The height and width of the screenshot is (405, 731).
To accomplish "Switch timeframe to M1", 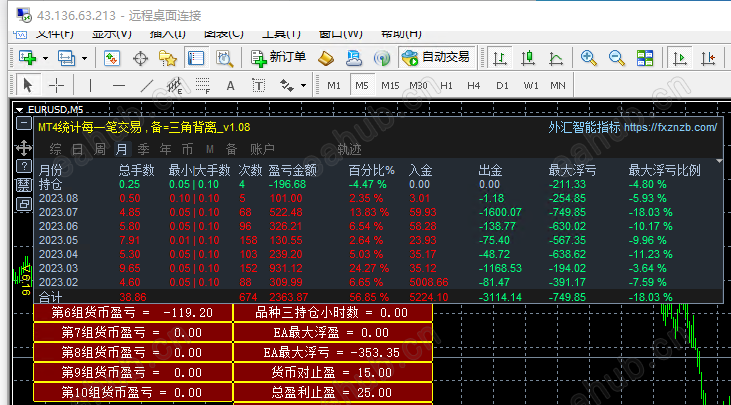I will pyautogui.click(x=334, y=86).
